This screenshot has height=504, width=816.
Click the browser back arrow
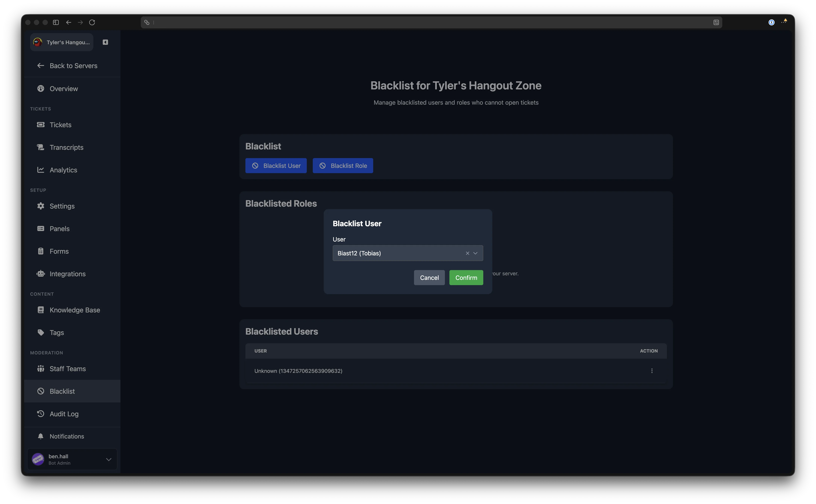69,22
